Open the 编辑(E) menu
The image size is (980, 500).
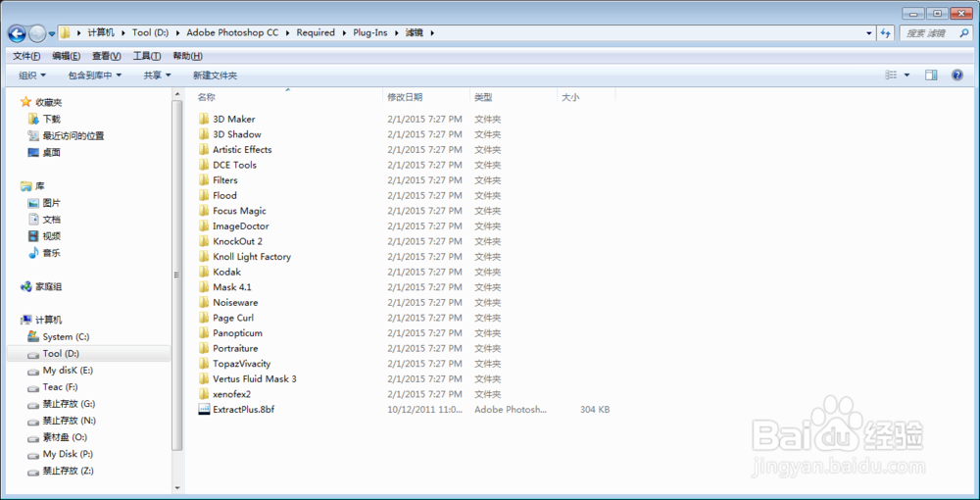coord(67,56)
